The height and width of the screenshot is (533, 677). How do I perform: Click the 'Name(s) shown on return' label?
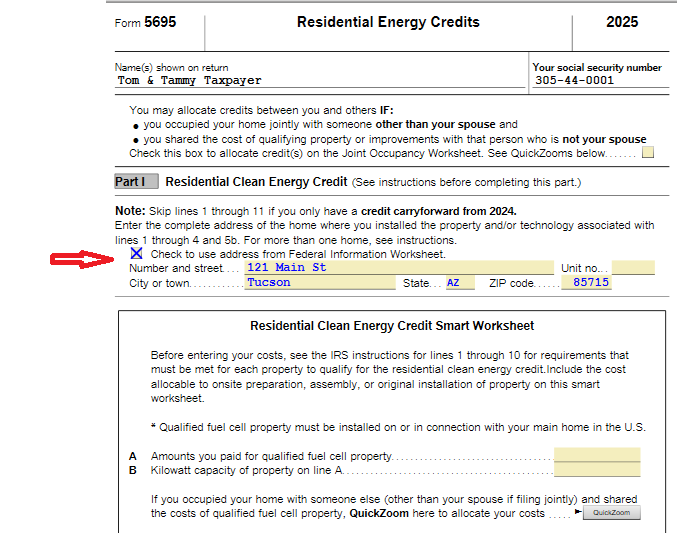pyautogui.click(x=171, y=67)
